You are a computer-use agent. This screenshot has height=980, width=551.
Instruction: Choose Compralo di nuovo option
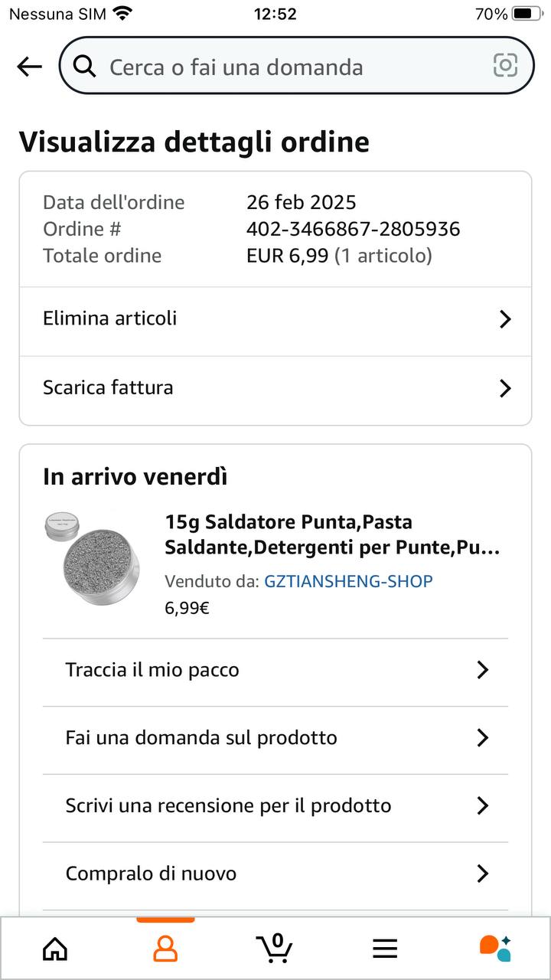[275, 874]
